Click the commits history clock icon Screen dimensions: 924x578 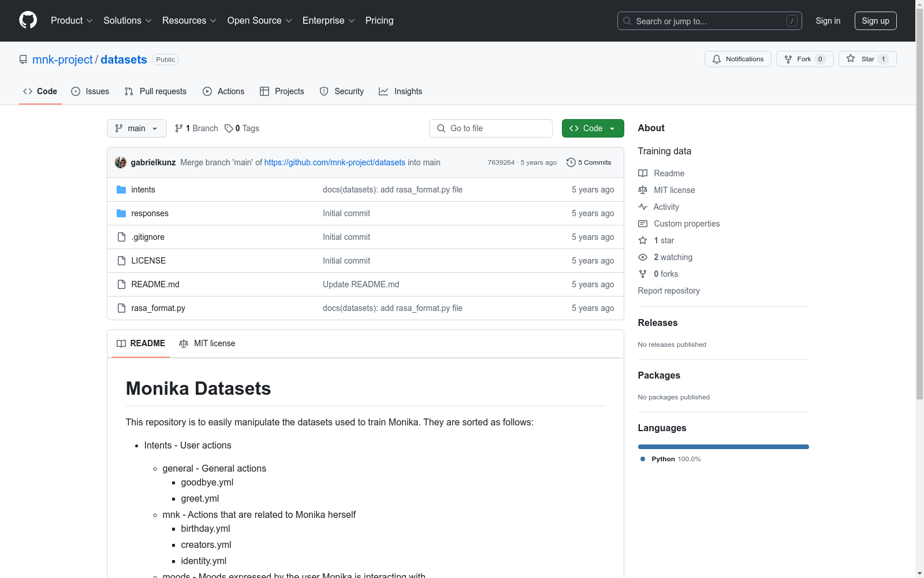point(571,162)
